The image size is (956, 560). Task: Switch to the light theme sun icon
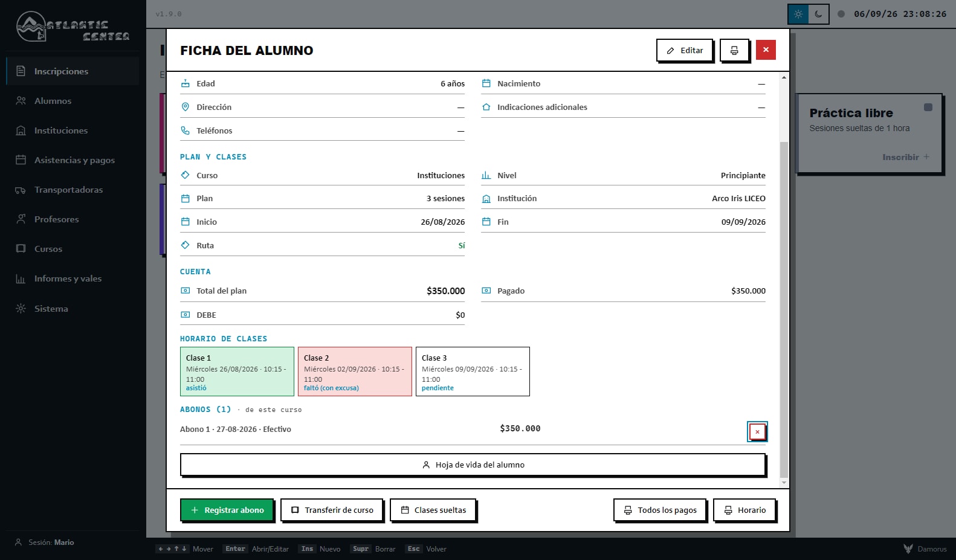point(798,14)
